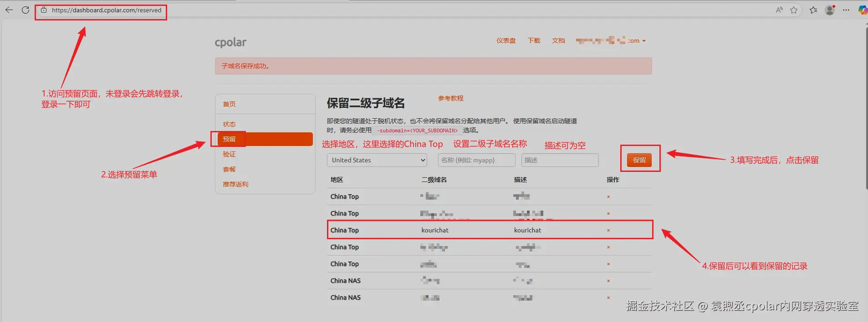Click the cpolar logo
The image size is (868, 322).
click(x=230, y=42)
